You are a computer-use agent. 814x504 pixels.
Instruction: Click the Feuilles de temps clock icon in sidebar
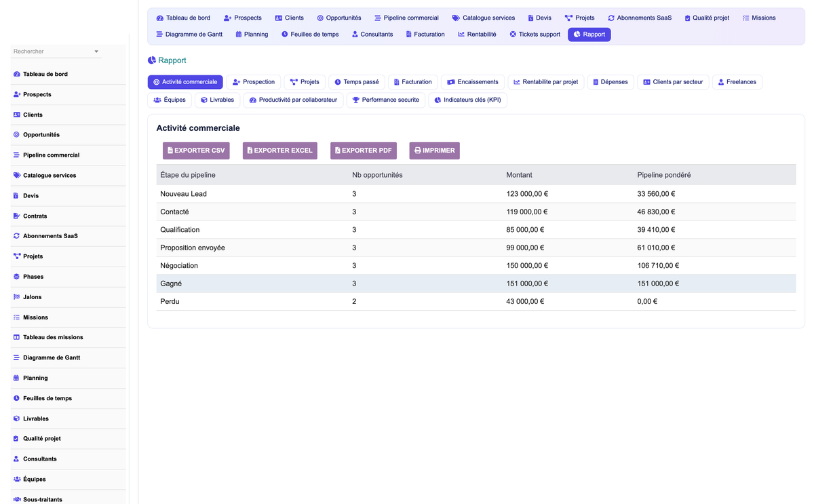(16, 398)
